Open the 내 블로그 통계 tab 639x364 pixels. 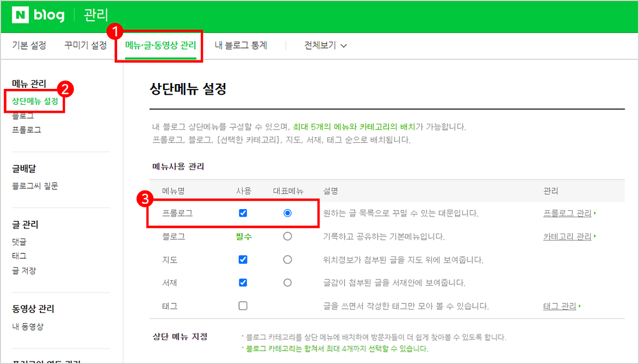tap(241, 46)
